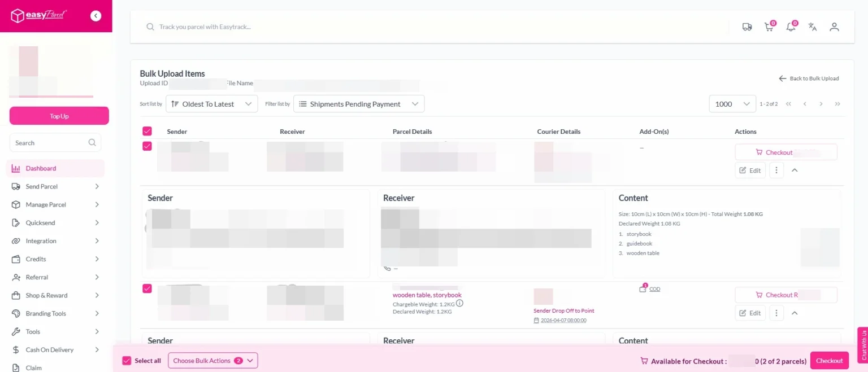The height and width of the screenshot is (372, 868).
Task: Change language using the translate icon
Action: [812, 27]
